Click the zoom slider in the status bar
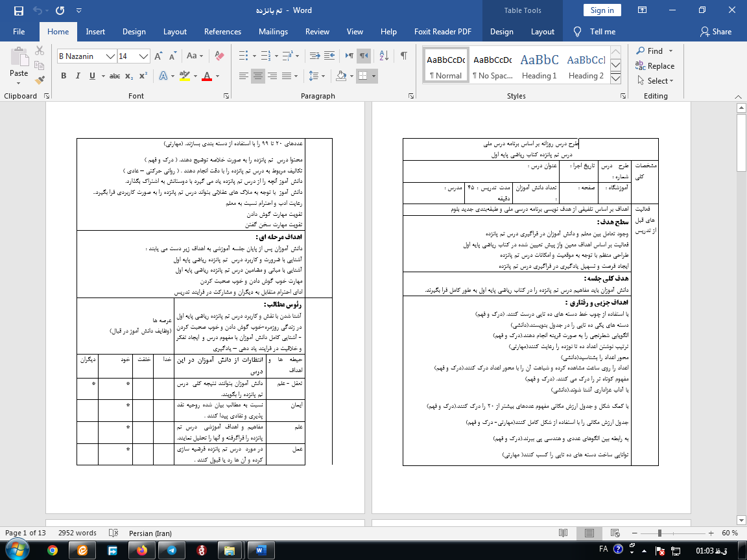This screenshot has height=560, width=747. pos(660,533)
